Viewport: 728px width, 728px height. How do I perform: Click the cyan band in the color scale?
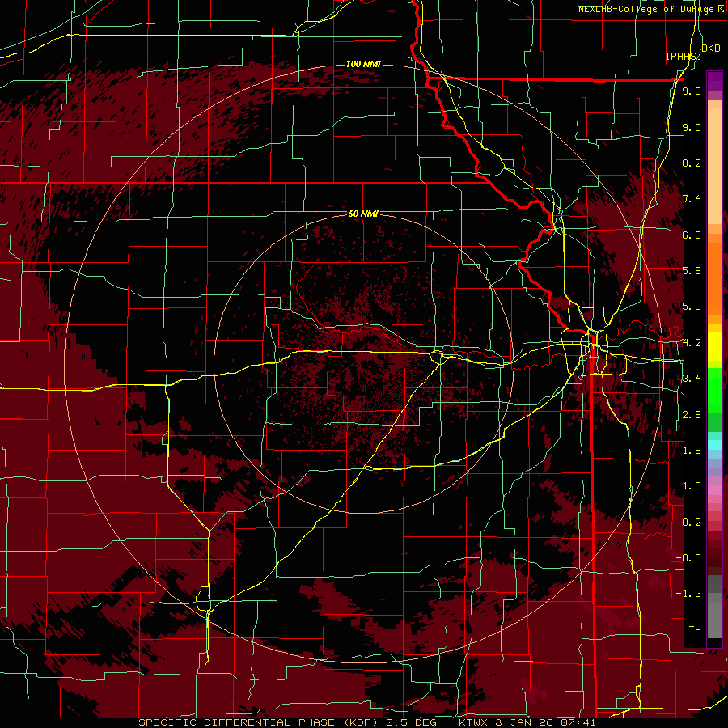coord(714,444)
